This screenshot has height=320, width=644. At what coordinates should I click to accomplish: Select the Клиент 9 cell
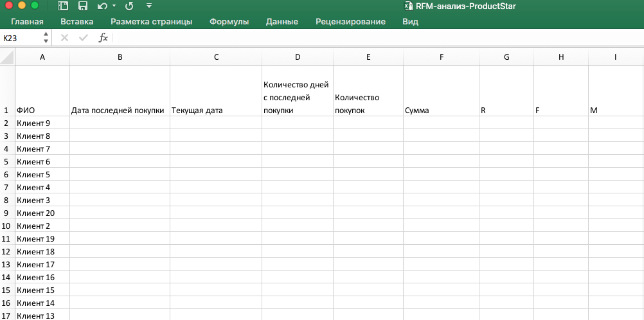tap(42, 123)
